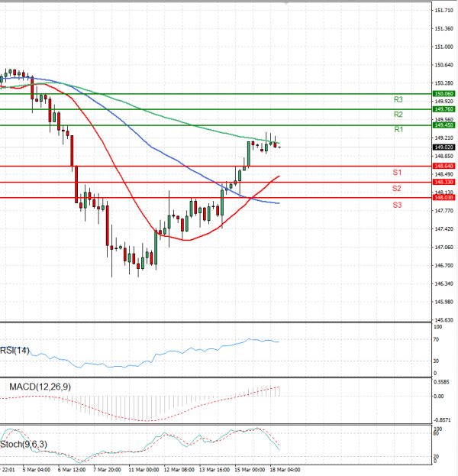458x476 pixels.
Task: Click the 147.060 price axis label
Action: pyautogui.click(x=443, y=247)
